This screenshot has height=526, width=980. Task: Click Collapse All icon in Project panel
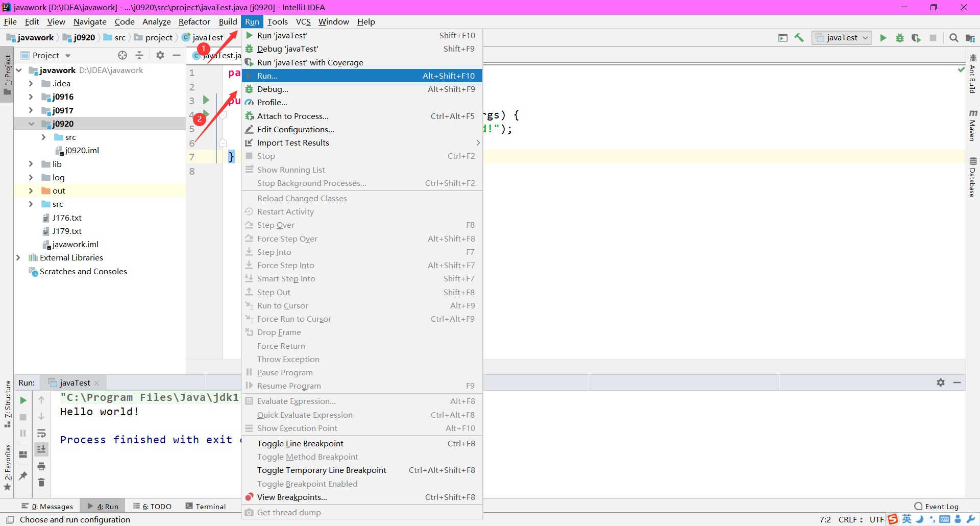click(x=139, y=55)
